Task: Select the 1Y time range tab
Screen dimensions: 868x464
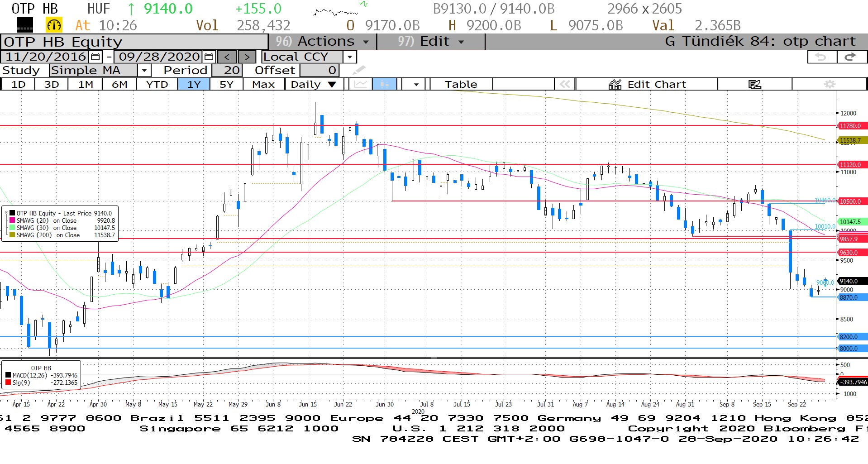Action: point(194,84)
